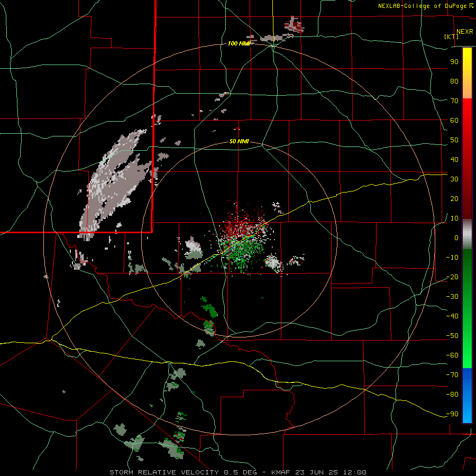Click the blue segment at color bar bottom
The image size is (476, 476).
pyautogui.click(x=467, y=396)
